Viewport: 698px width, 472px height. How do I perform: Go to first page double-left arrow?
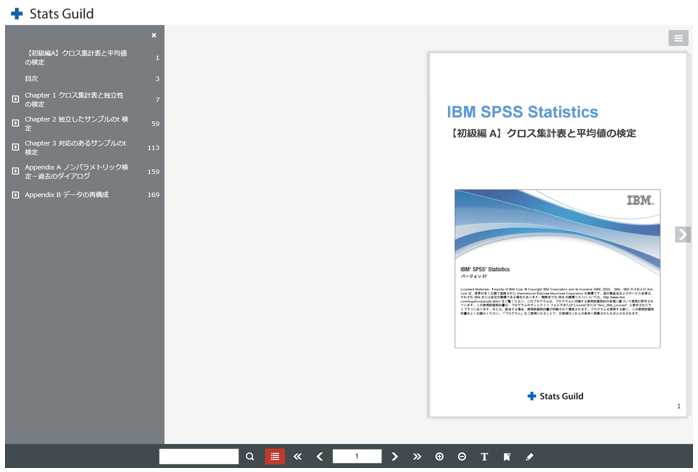coord(297,456)
